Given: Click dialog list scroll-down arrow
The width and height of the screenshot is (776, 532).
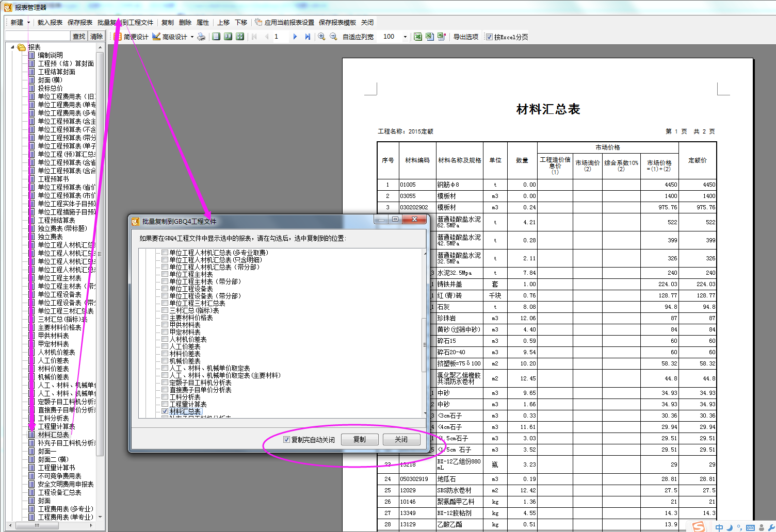Looking at the screenshot, I should (425, 414).
